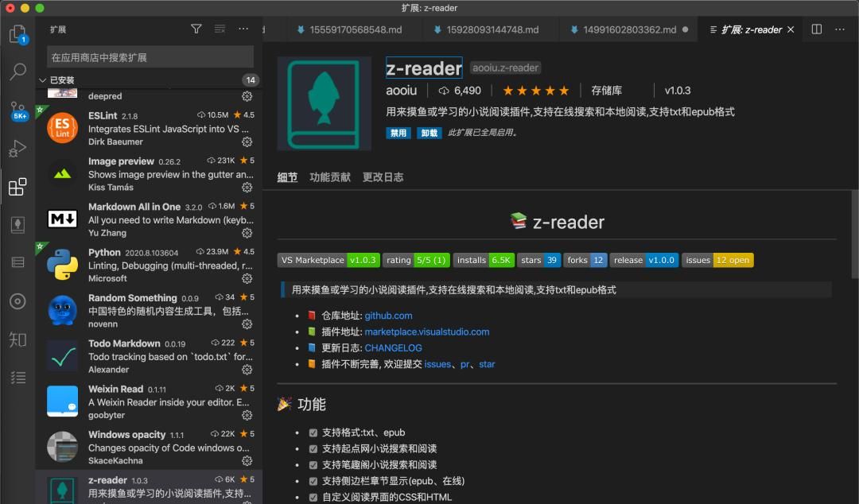Open the more actions menu in Extensions panel
The width and height of the screenshot is (859, 504).
point(243,28)
